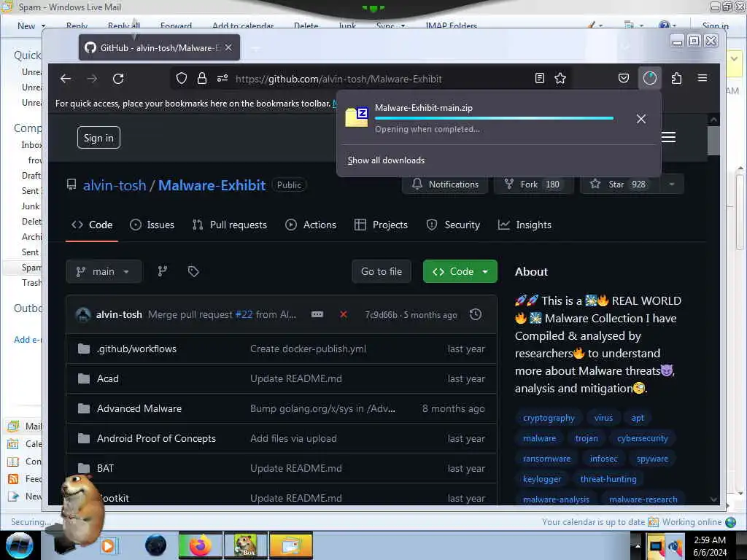Expand commit message ellipsis button
Screen dimensions: 747x560
(317, 314)
